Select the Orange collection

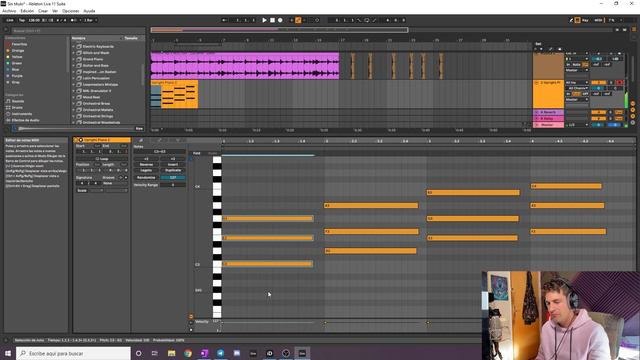[x=18, y=51]
